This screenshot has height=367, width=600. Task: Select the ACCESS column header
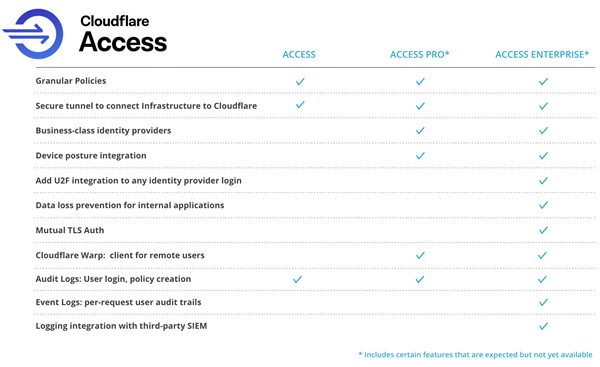299,55
